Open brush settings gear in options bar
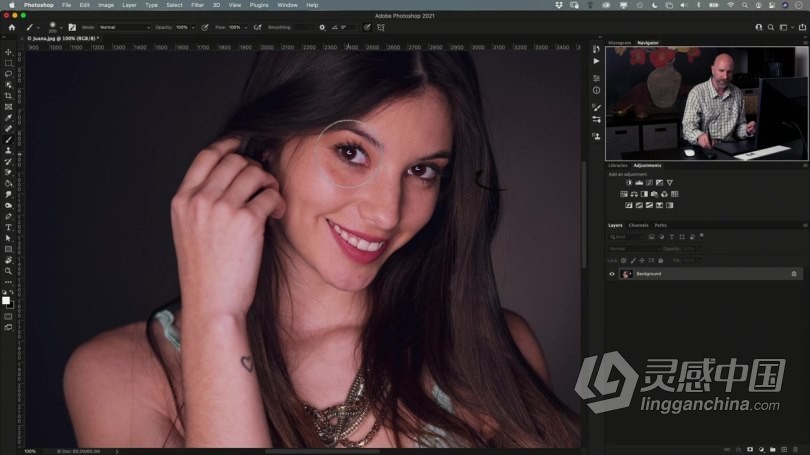This screenshot has height=455, width=810. pyautogui.click(x=322, y=27)
